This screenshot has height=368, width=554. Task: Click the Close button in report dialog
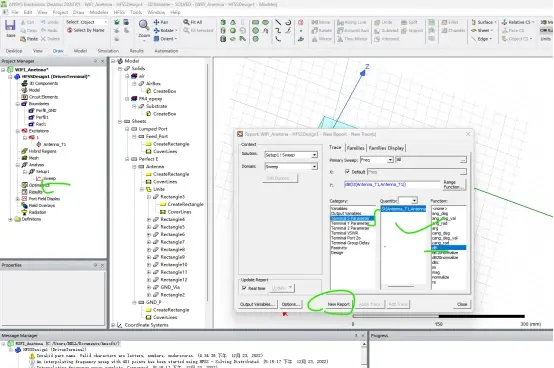[462, 304]
